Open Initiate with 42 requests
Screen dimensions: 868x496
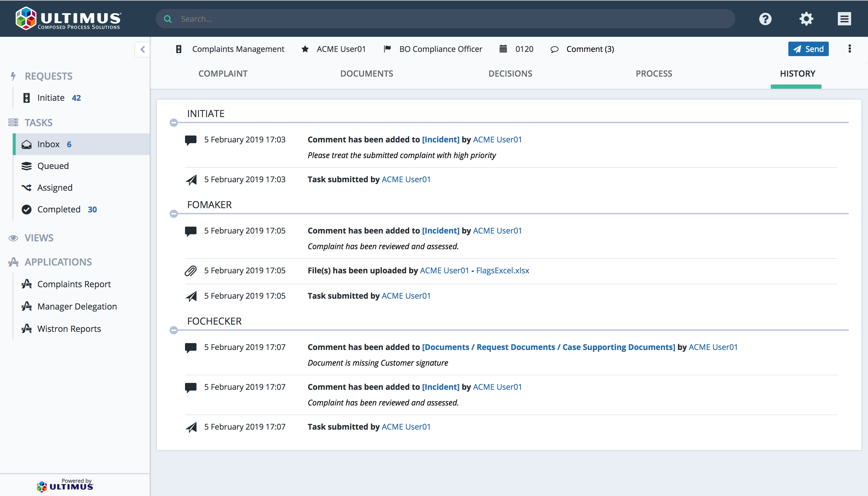(x=82, y=98)
